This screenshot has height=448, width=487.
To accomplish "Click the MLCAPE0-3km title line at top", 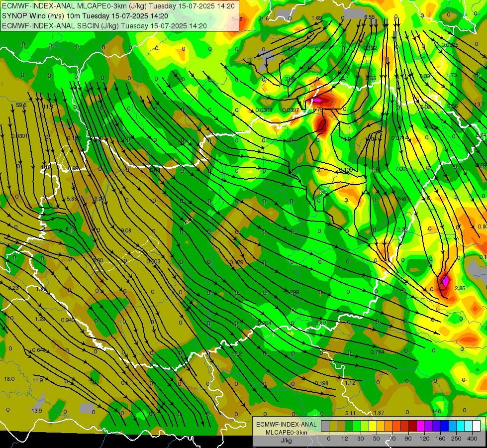I will click(x=118, y=6).
